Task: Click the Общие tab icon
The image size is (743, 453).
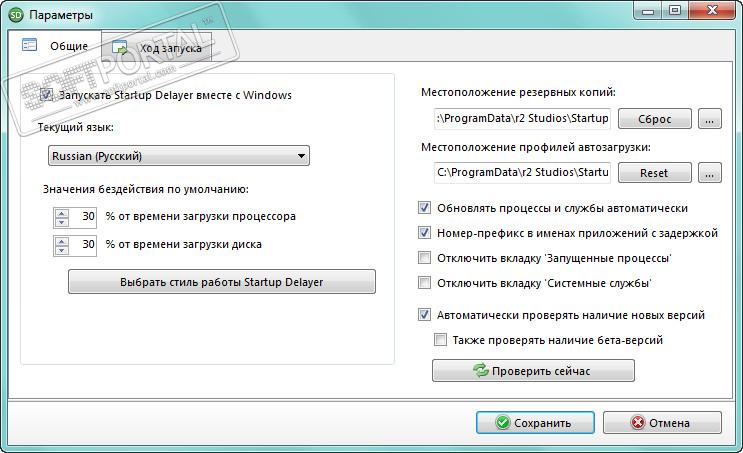Action: (x=29, y=45)
